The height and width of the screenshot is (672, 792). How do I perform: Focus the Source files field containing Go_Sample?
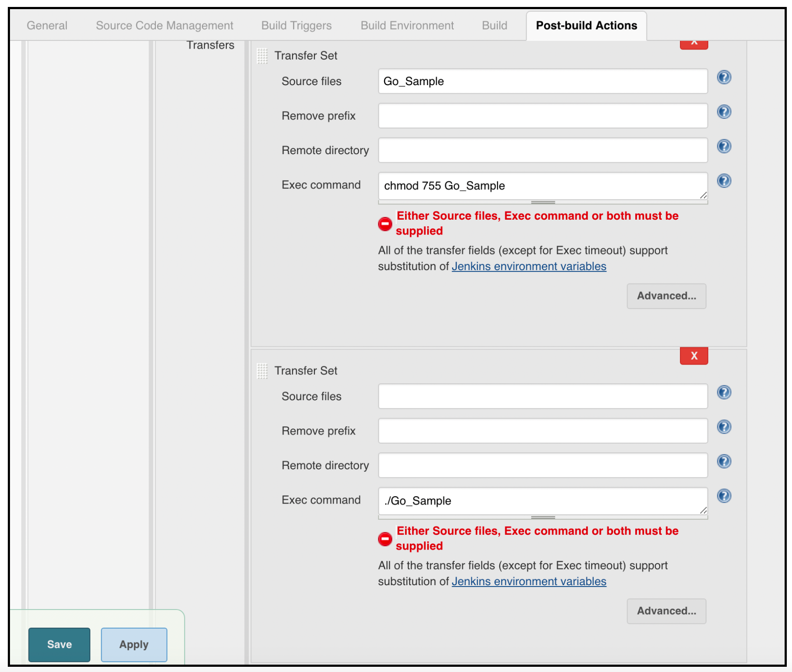543,81
